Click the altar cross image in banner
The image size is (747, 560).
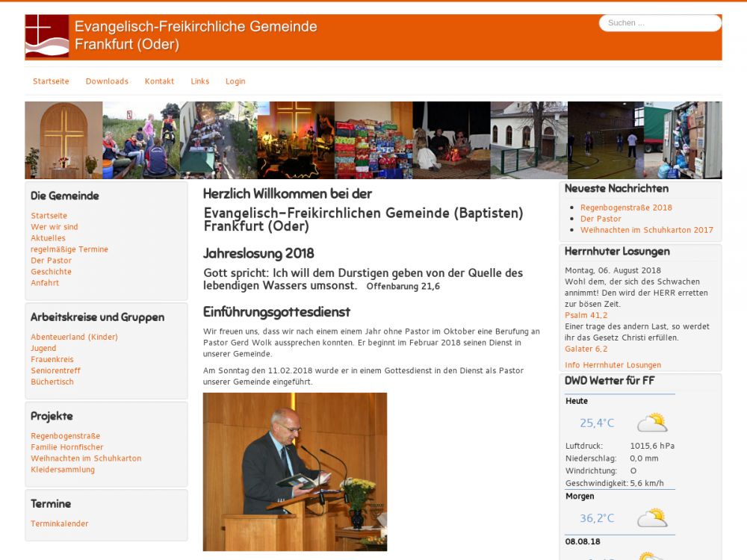point(63,140)
